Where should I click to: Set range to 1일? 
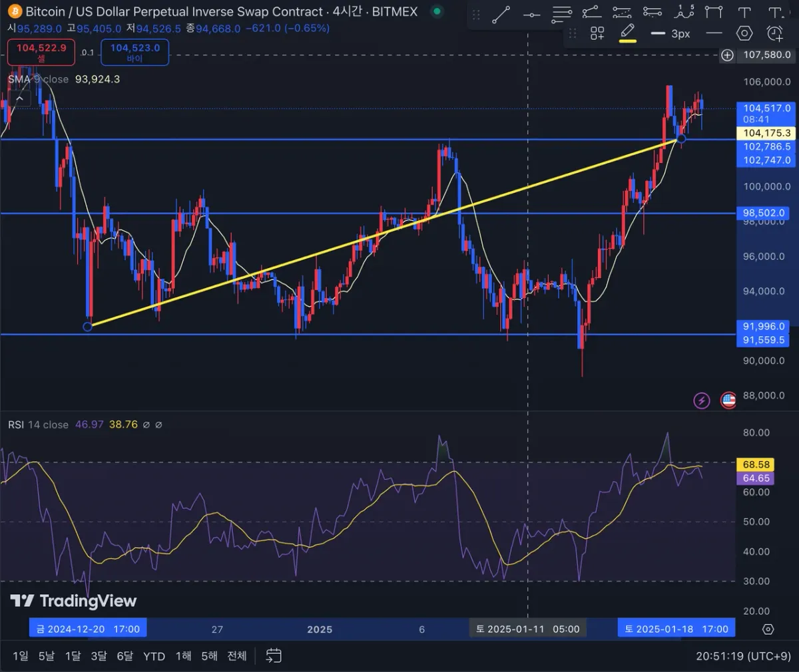click(21, 656)
